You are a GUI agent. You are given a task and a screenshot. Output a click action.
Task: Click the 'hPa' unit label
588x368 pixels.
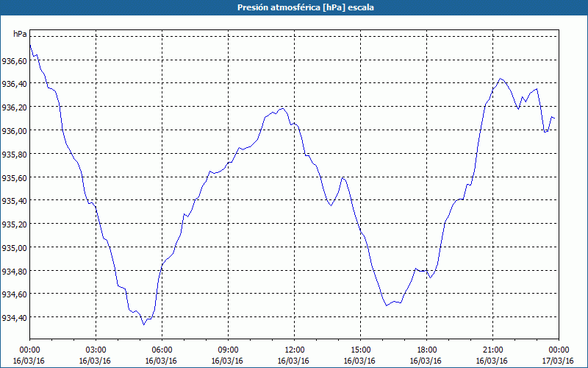tap(20, 34)
